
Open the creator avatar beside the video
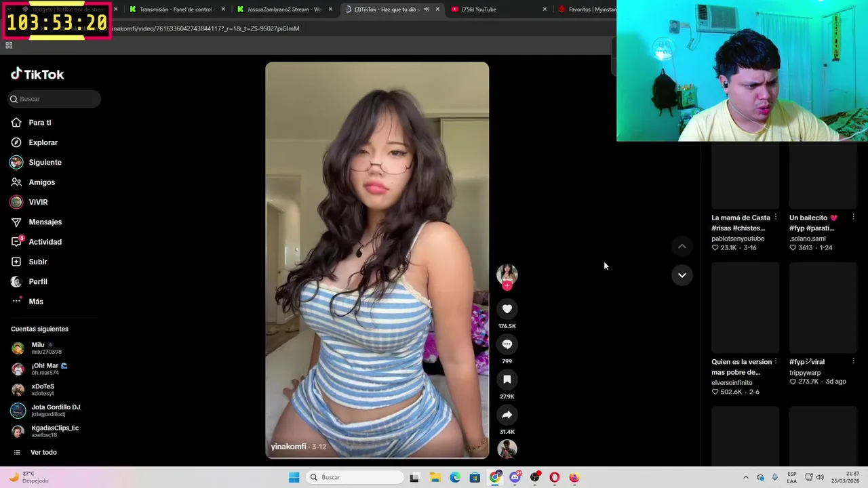pos(507,273)
